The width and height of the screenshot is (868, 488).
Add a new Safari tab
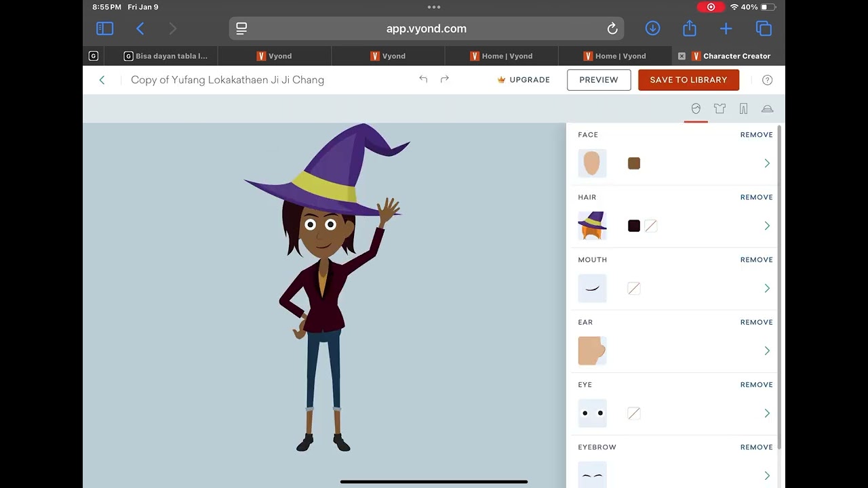point(726,28)
